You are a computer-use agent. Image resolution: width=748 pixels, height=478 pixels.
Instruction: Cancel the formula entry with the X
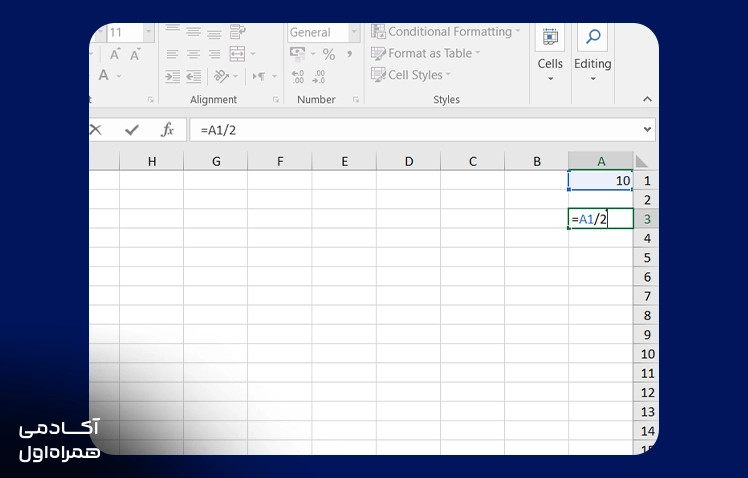(95, 130)
